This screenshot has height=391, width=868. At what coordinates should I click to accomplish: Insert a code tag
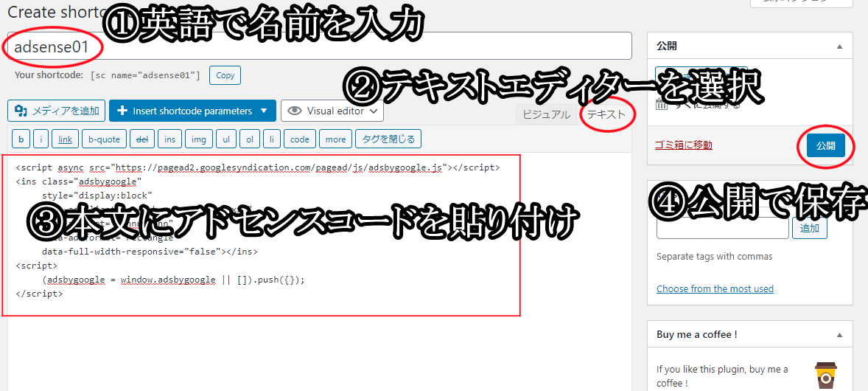299,139
